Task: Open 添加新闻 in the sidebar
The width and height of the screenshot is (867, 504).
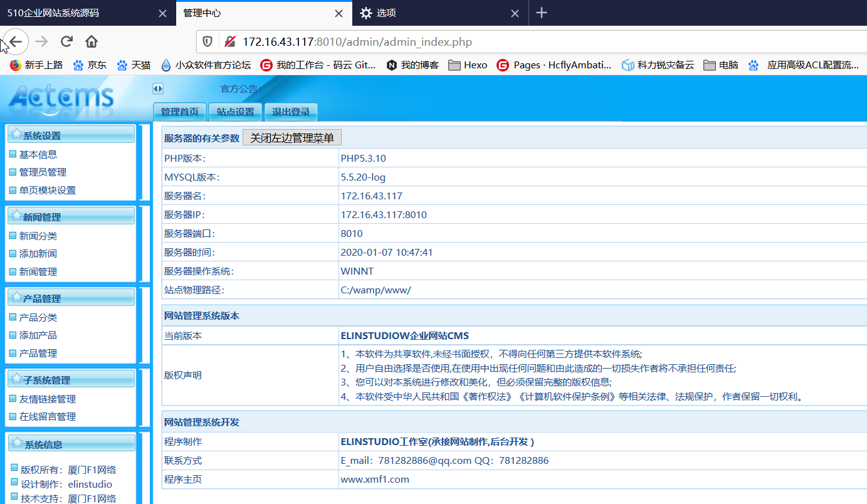Action: (x=38, y=253)
